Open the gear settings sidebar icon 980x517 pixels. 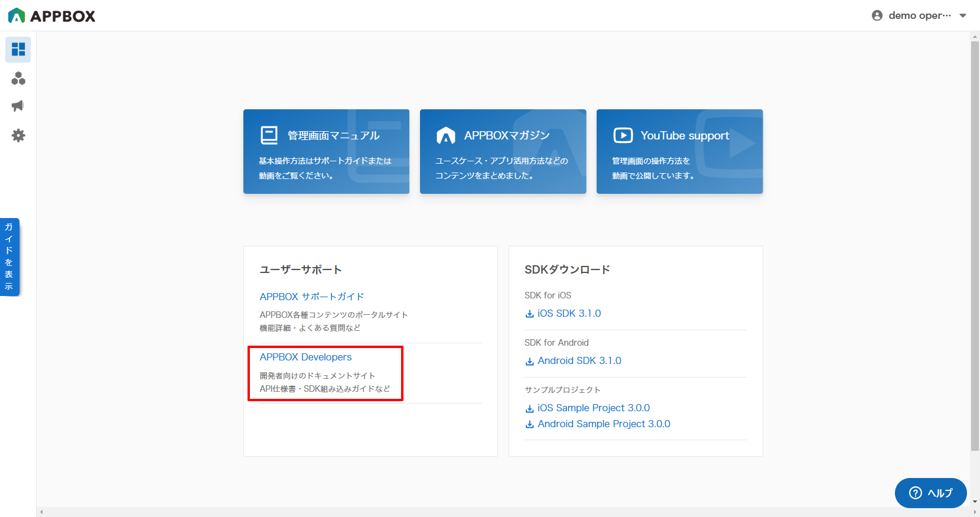(18, 135)
